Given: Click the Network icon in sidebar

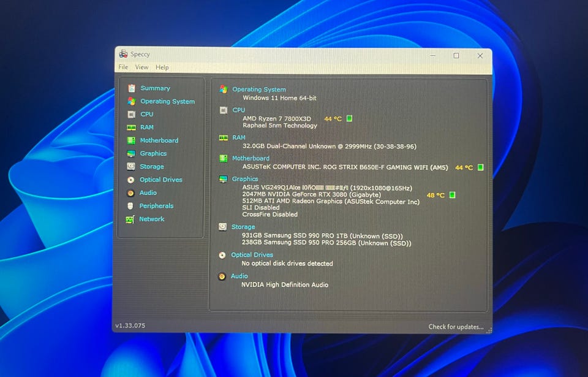Looking at the screenshot, I should pyautogui.click(x=130, y=219).
